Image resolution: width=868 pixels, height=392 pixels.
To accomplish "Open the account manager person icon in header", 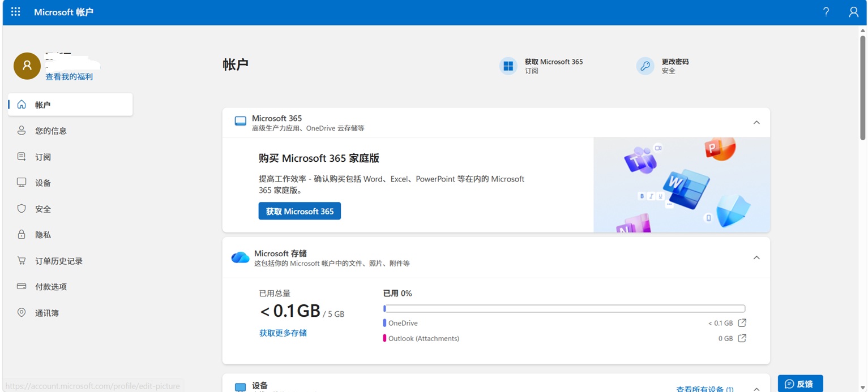I will (854, 12).
